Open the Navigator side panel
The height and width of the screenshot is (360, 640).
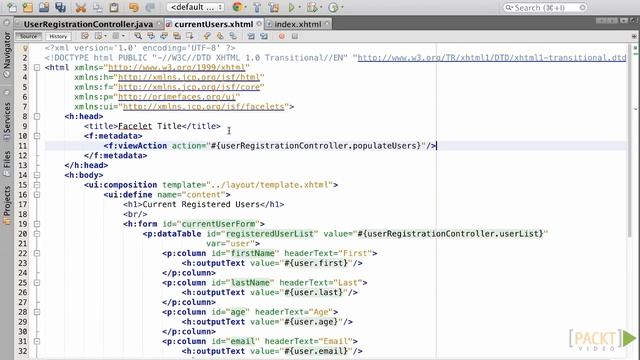7,55
